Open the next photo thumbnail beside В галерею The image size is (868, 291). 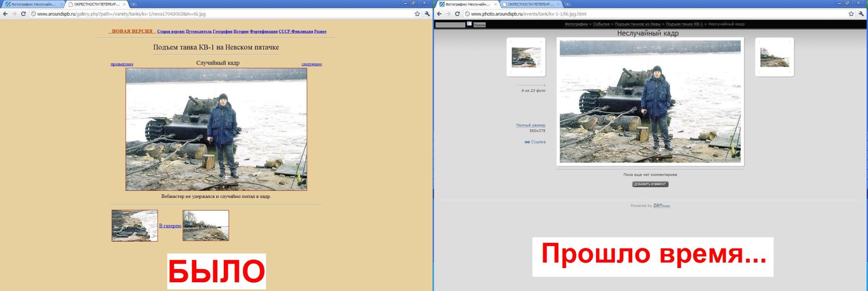coord(205,225)
